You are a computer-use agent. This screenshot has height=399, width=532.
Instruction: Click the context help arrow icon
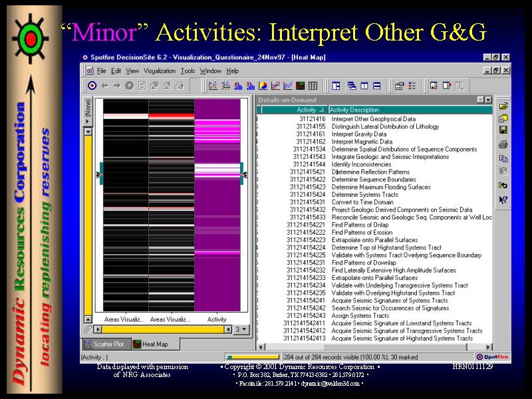[503, 199]
